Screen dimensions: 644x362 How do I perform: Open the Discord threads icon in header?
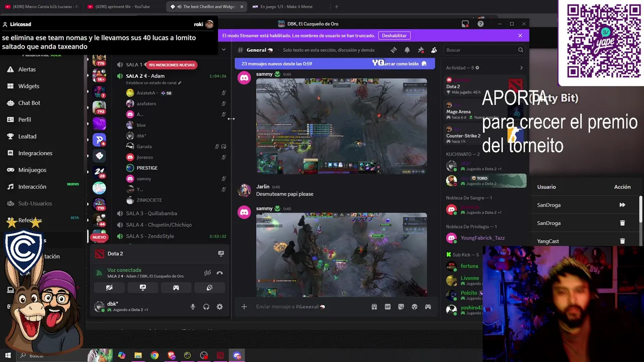tap(393, 50)
